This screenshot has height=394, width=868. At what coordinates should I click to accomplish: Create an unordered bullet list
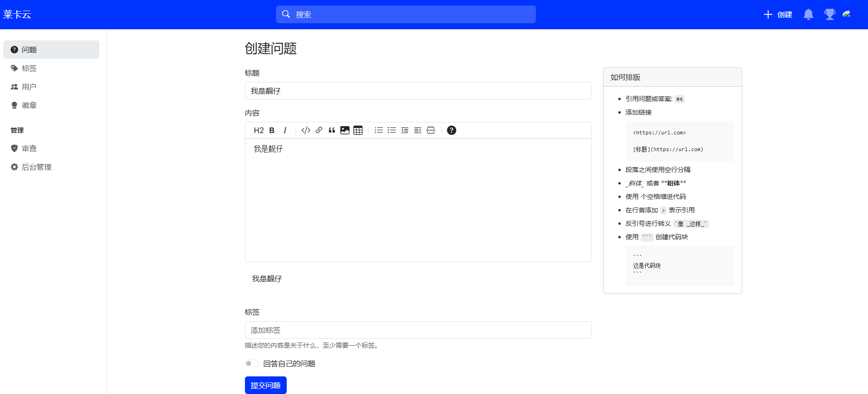click(x=392, y=130)
